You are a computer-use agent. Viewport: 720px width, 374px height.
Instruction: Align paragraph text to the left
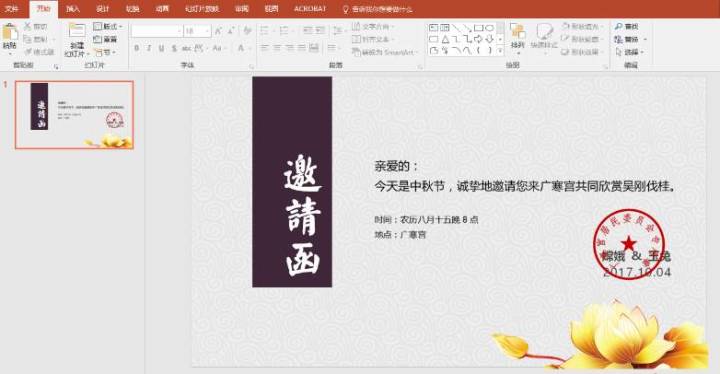[x=264, y=48]
